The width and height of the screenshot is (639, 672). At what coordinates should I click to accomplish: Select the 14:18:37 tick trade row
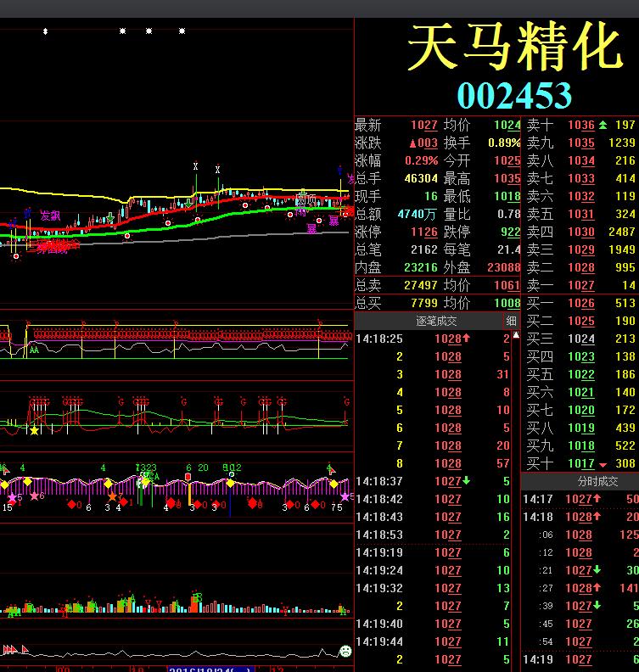433,481
